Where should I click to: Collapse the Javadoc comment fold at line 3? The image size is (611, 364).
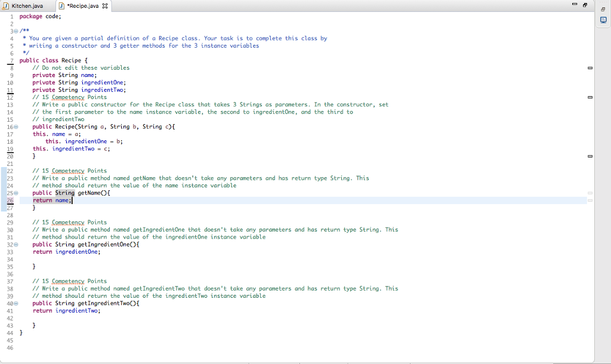coord(16,30)
